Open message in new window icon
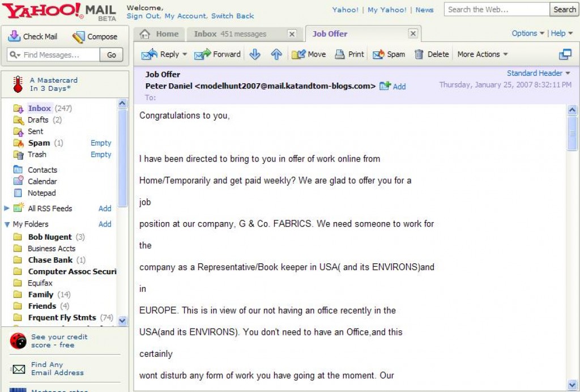Image resolution: width=580 pixels, height=392 pixels. point(565,54)
